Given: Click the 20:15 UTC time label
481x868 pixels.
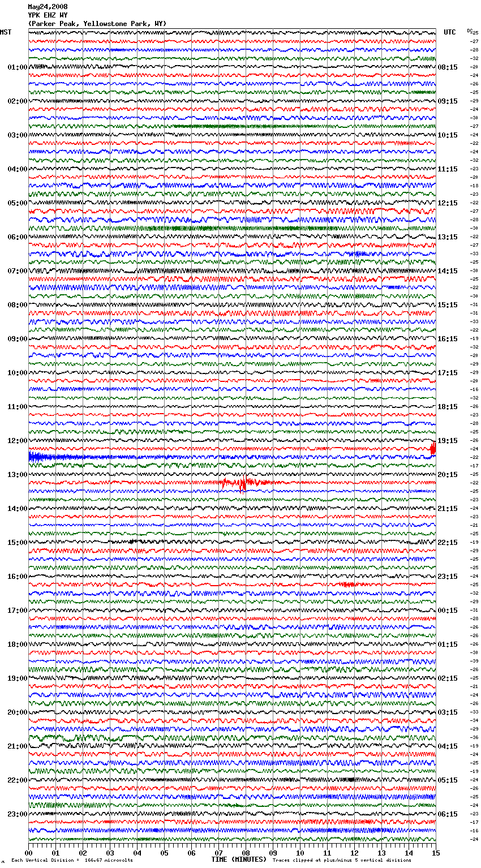Looking at the screenshot, I should (x=448, y=475).
